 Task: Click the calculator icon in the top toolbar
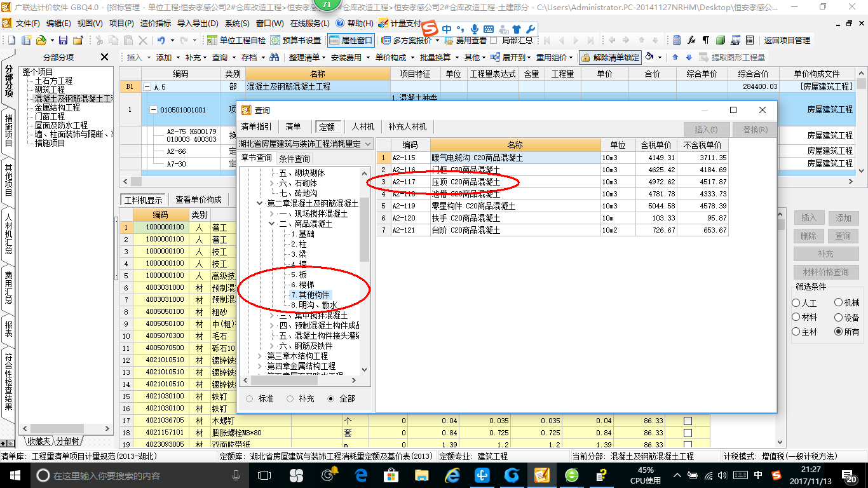(677, 40)
